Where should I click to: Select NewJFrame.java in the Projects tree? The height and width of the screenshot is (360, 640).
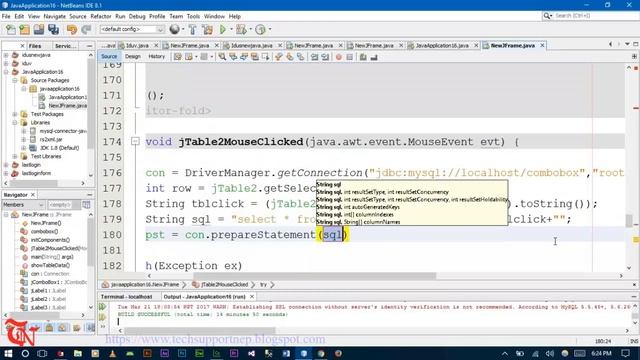[x=68, y=106]
